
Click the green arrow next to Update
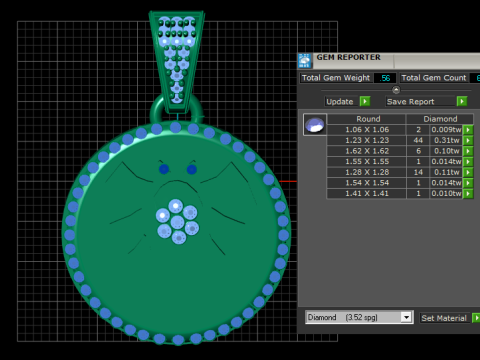coord(365,101)
